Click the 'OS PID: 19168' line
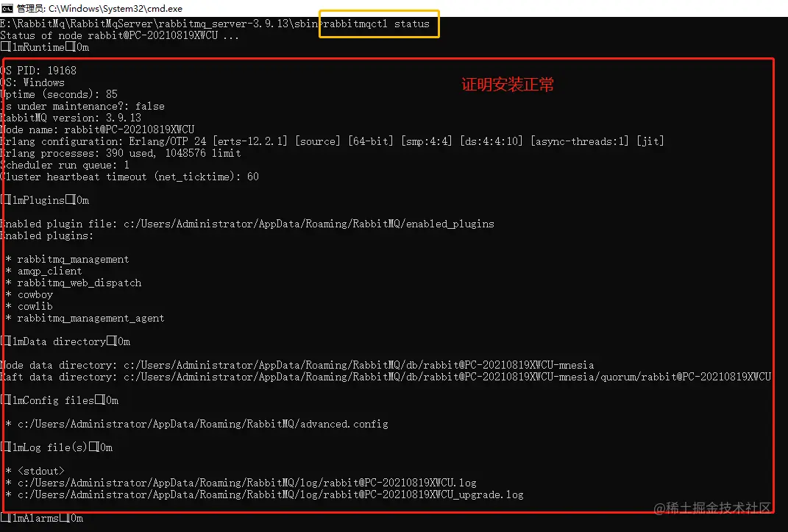Image resolution: width=788 pixels, height=532 pixels. (38, 71)
